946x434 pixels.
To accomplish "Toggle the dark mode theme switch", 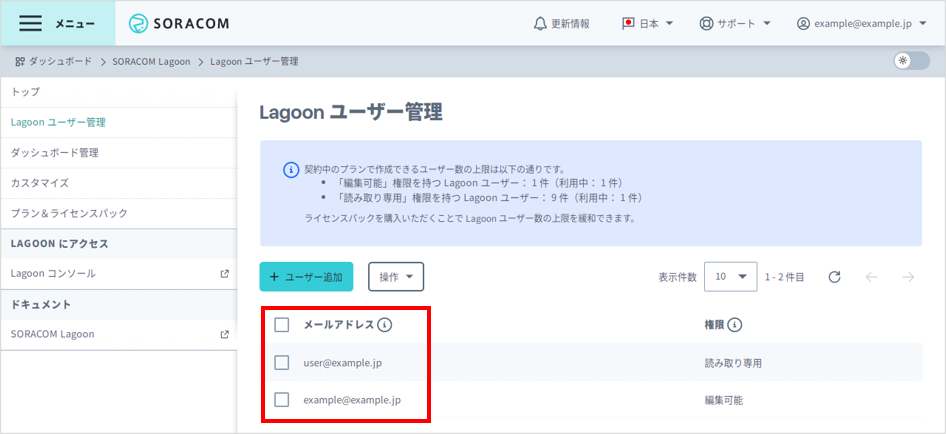I will coord(912,61).
